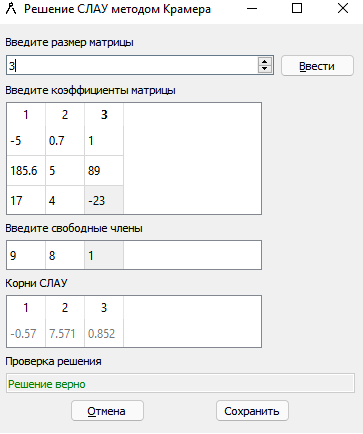Click root cell showing 7.571
This screenshot has width=363, height=434.
[x=65, y=333]
